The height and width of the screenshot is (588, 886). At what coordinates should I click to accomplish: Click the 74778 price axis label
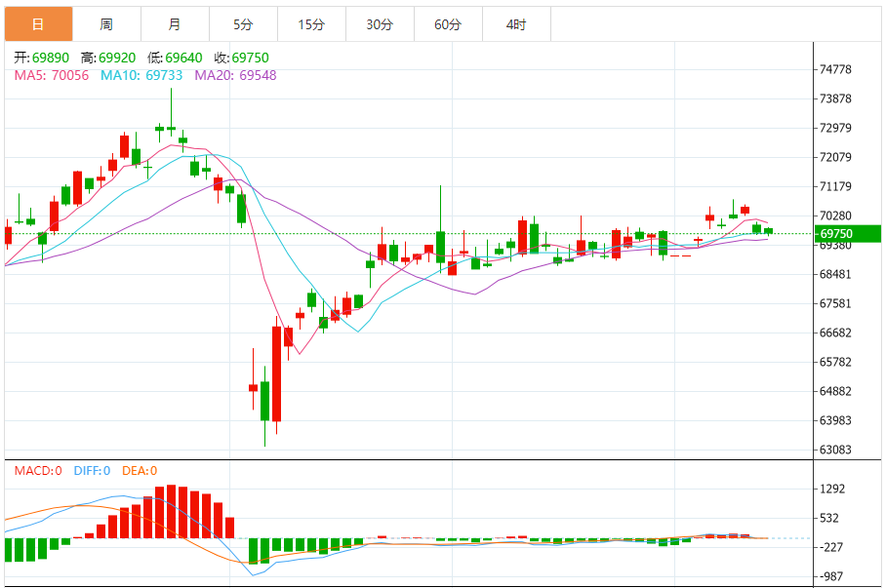[x=835, y=69]
